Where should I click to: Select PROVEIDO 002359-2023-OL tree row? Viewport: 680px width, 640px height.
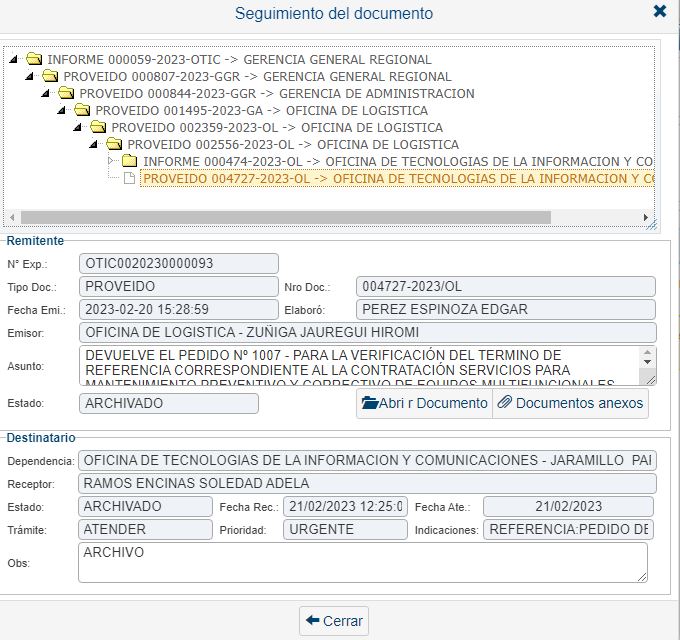tap(277, 127)
